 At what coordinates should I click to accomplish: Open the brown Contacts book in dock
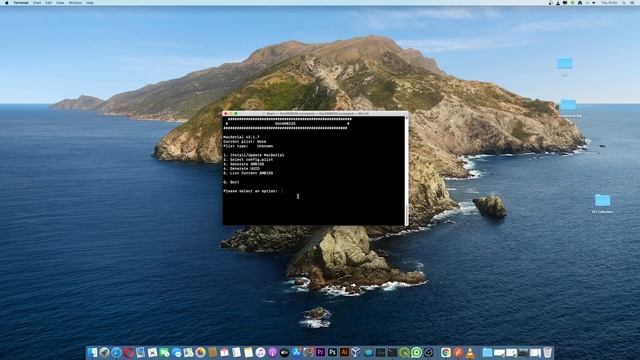click(212, 352)
